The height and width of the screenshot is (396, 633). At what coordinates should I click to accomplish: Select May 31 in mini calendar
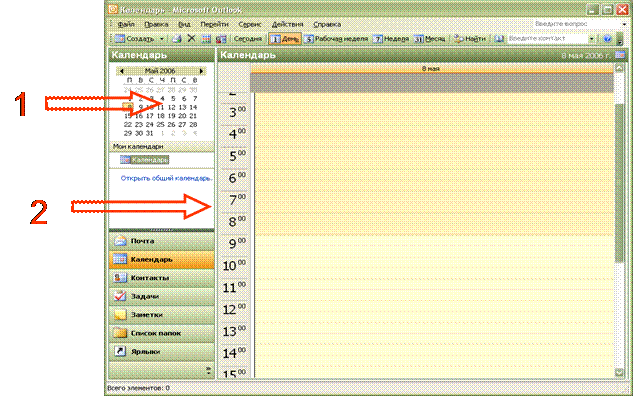coord(150,133)
